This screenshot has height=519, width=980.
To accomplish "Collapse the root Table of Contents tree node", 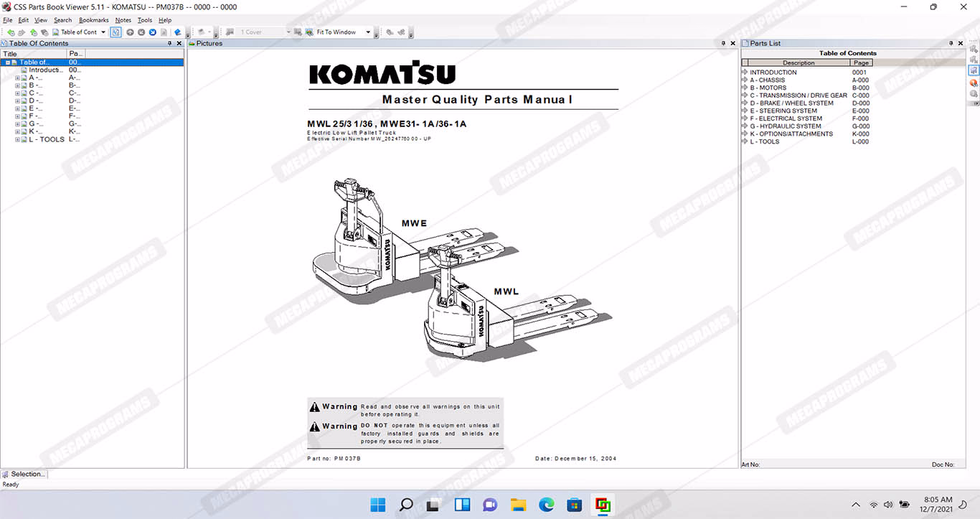I will 7,62.
